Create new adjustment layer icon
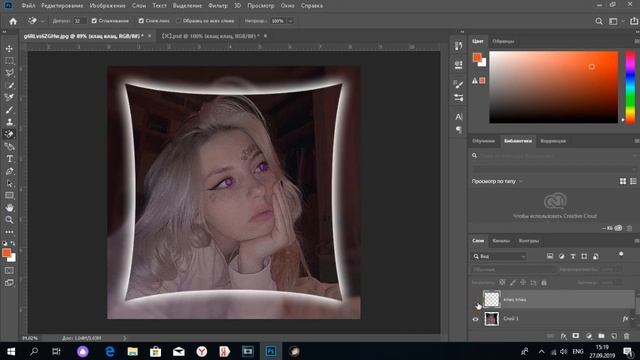The image size is (640, 360). pos(589,336)
